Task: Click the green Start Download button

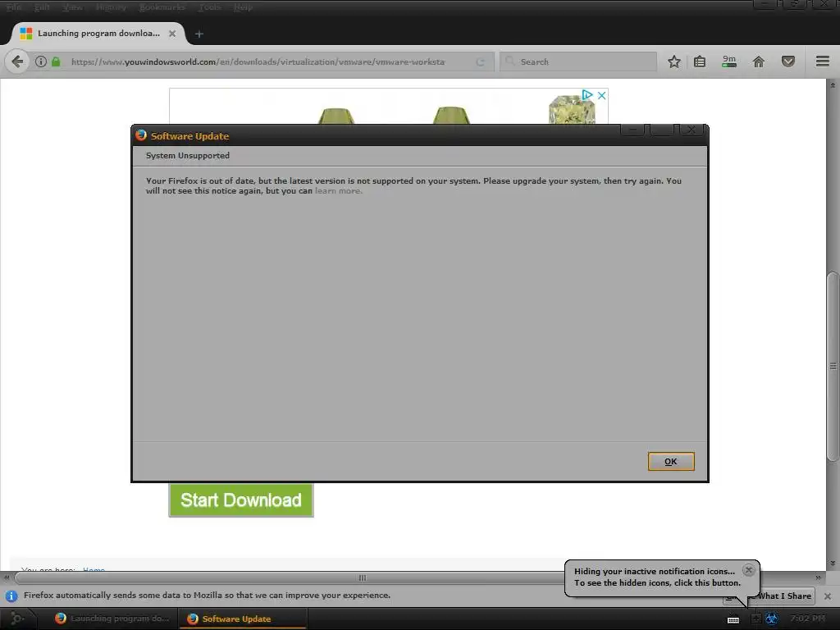Action: click(x=241, y=500)
